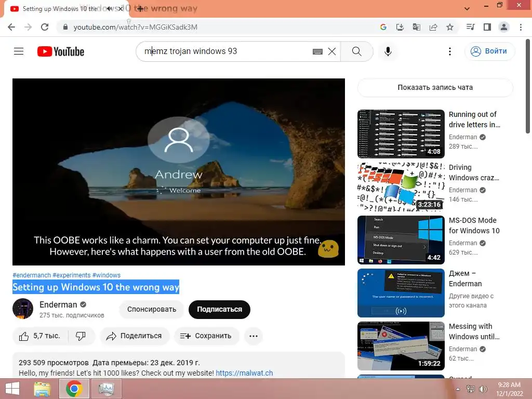Open a new tab with plus button
The image size is (532, 399).
pos(140,9)
